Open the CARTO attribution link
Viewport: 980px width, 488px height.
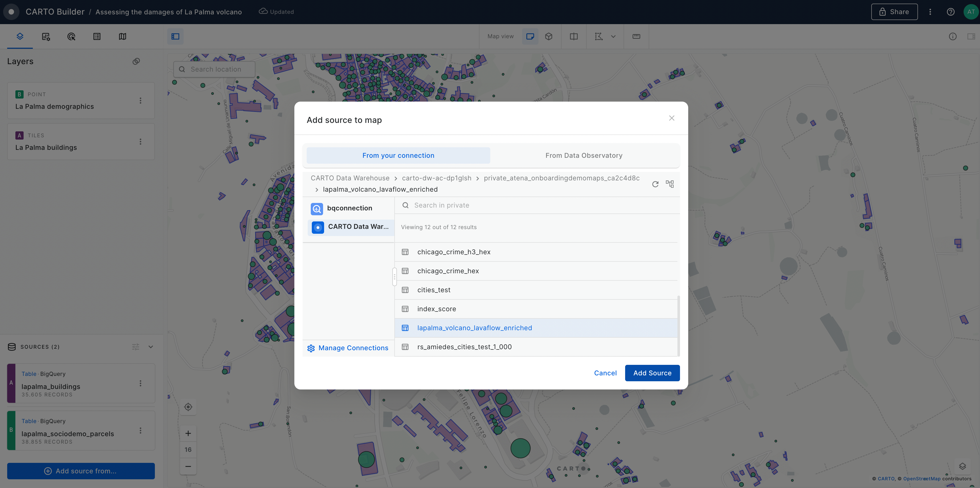886,479
